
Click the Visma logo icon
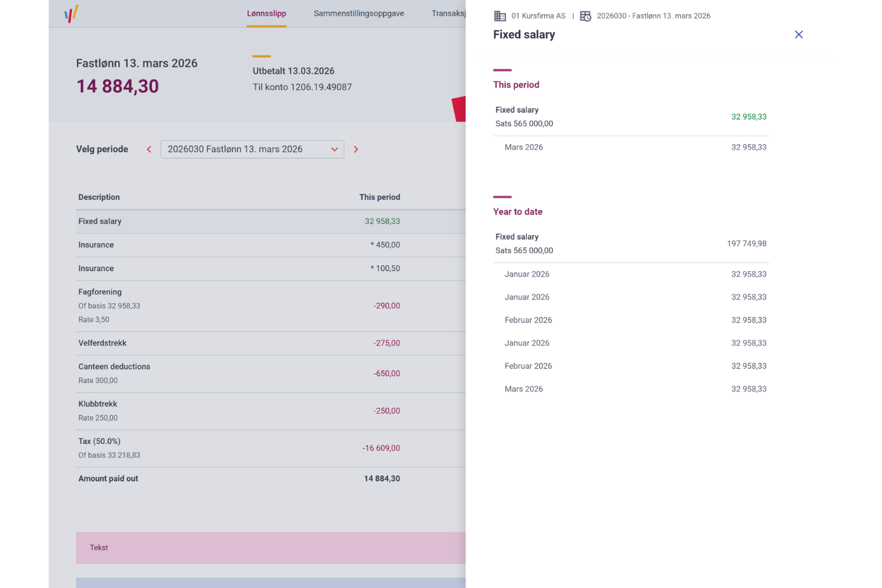pyautogui.click(x=72, y=14)
